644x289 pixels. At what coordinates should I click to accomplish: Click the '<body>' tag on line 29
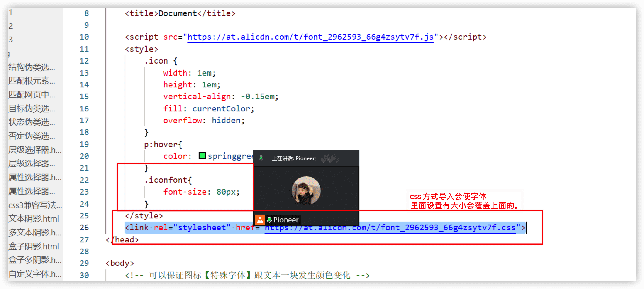click(x=120, y=263)
